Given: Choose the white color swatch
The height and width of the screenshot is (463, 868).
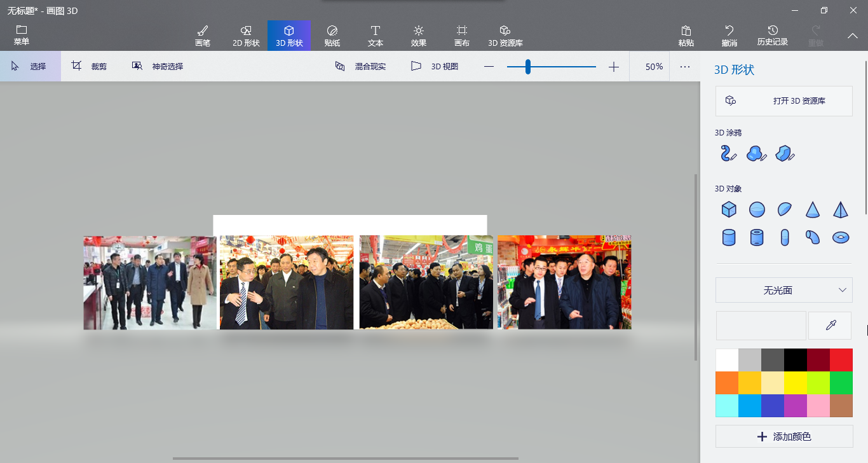Looking at the screenshot, I should point(727,360).
